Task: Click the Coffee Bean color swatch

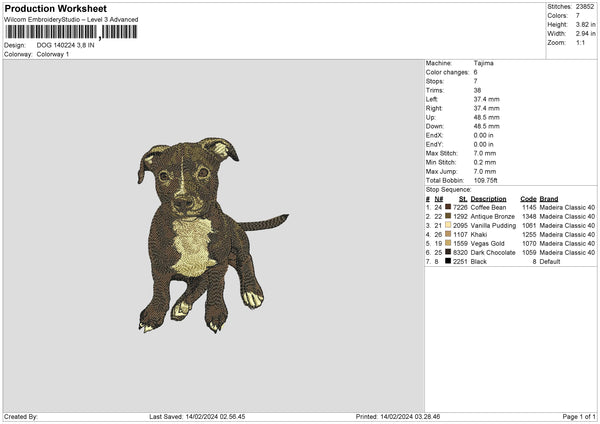Action: (x=449, y=207)
